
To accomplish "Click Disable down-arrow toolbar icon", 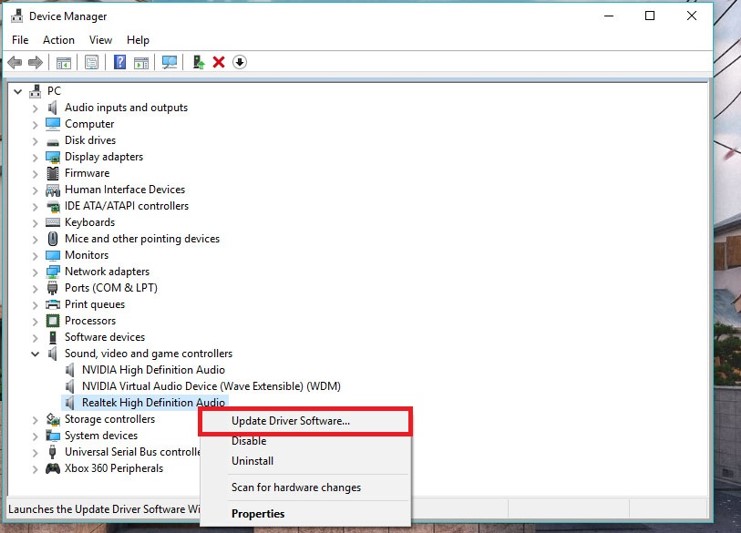I will (x=240, y=62).
